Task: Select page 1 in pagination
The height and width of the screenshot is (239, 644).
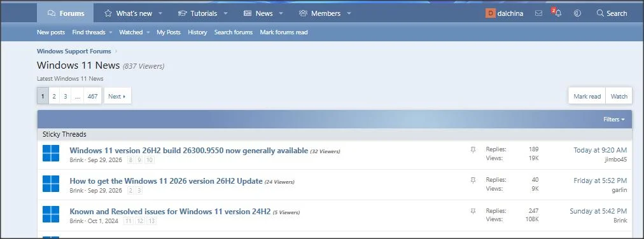Action: (x=43, y=96)
